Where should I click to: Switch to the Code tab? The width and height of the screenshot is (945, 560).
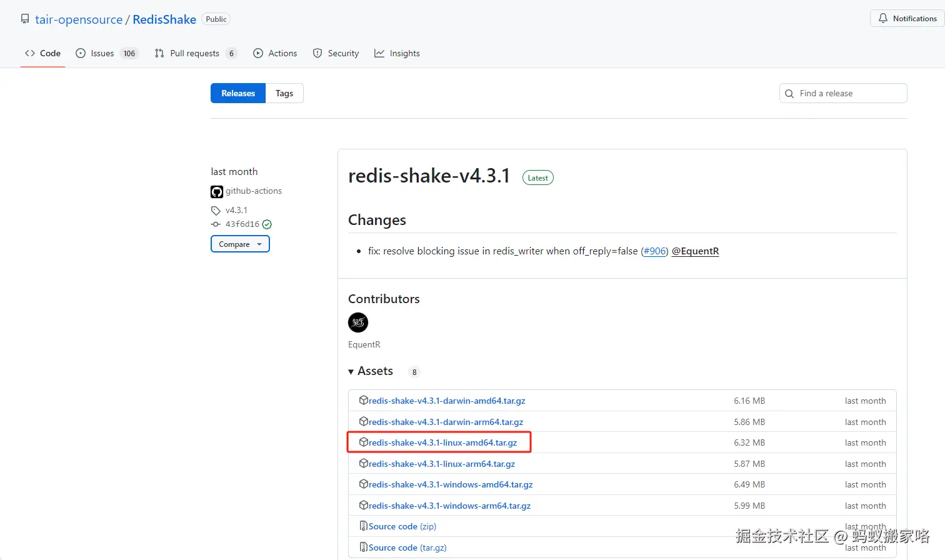point(42,53)
